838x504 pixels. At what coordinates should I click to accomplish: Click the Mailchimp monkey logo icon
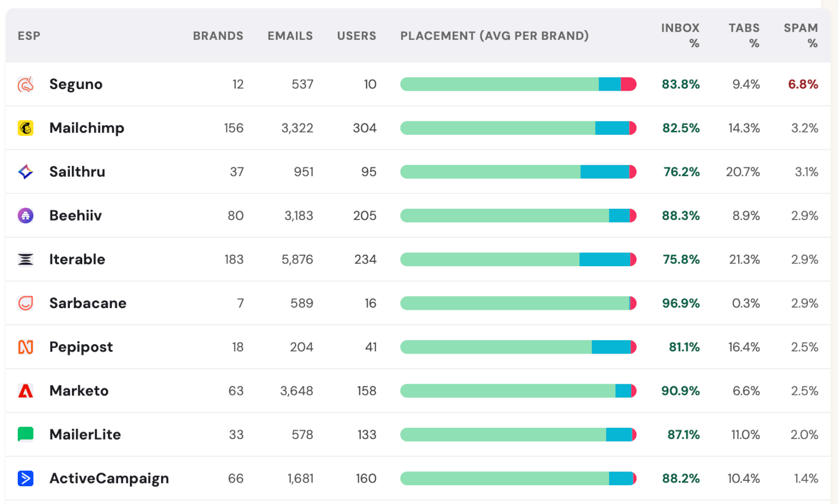[26, 128]
